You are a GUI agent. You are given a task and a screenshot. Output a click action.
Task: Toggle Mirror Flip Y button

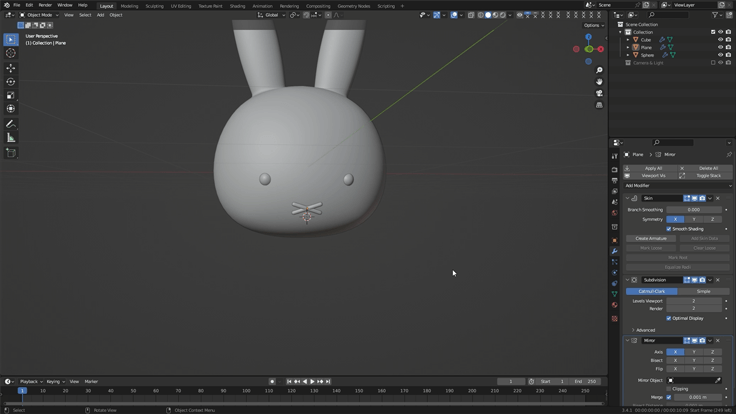[694, 369]
